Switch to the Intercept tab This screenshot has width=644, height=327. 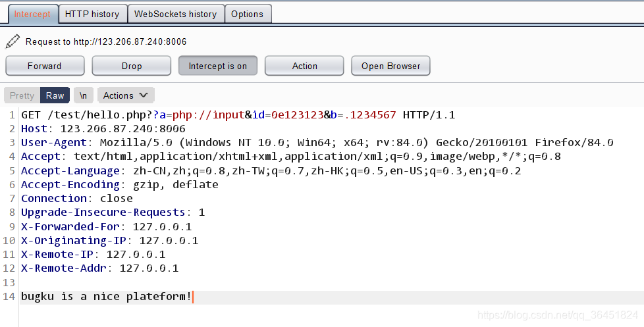click(32, 14)
